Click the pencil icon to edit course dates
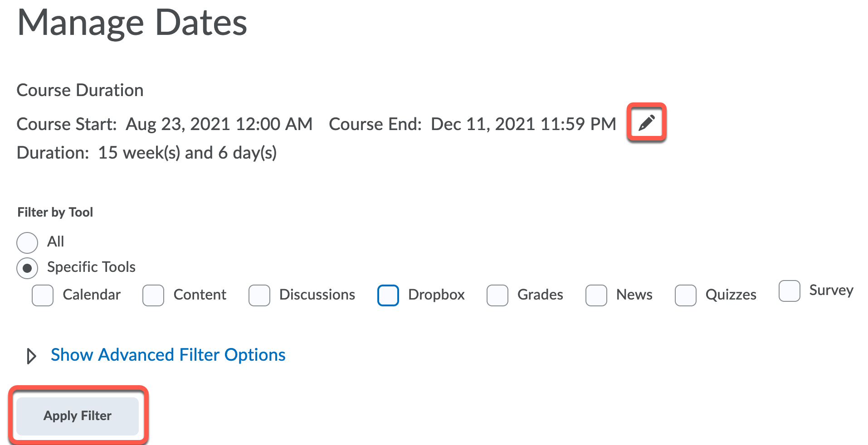Image resolution: width=868 pixels, height=445 pixels. 646,123
